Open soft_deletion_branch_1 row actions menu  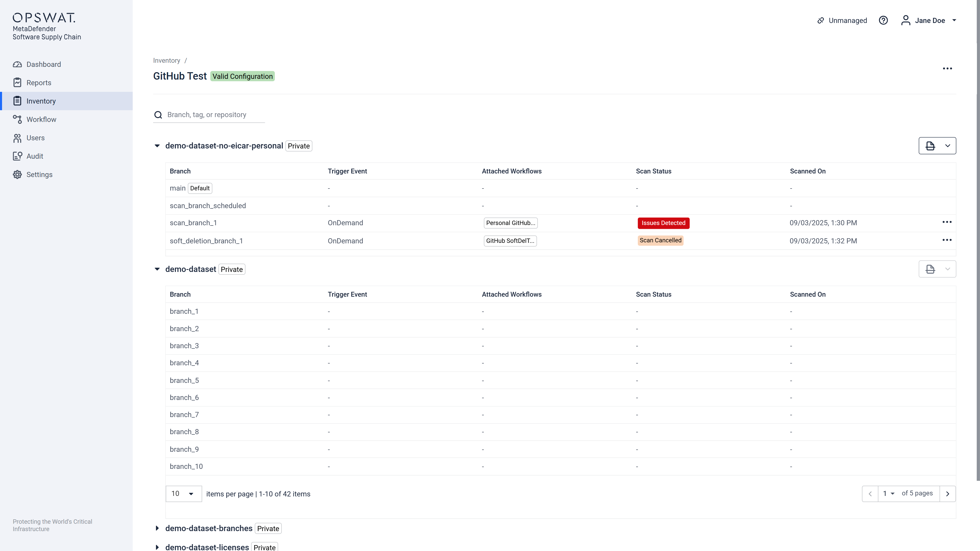[x=947, y=240]
